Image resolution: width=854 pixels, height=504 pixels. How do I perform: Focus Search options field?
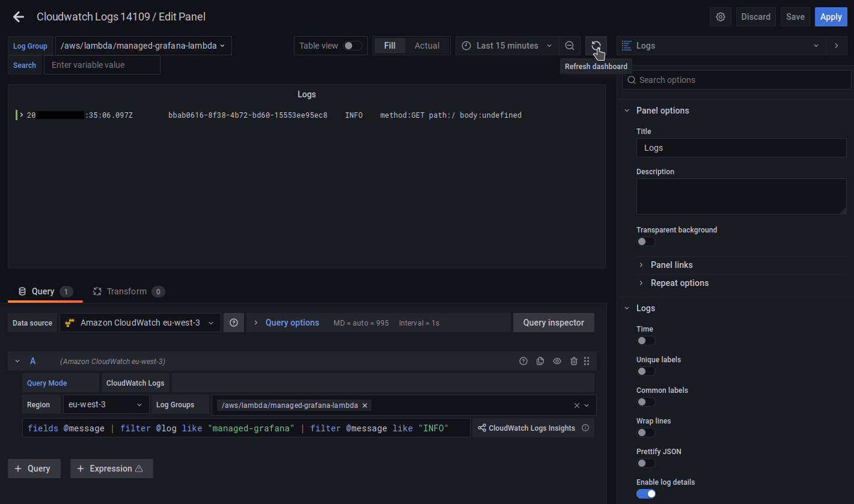tap(736, 80)
